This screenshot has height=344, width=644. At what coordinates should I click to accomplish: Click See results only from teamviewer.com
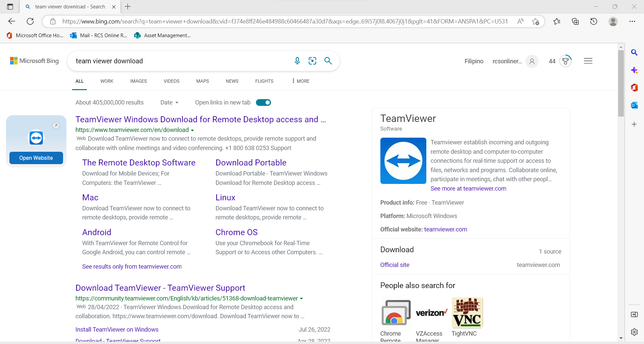[x=132, y=267]
